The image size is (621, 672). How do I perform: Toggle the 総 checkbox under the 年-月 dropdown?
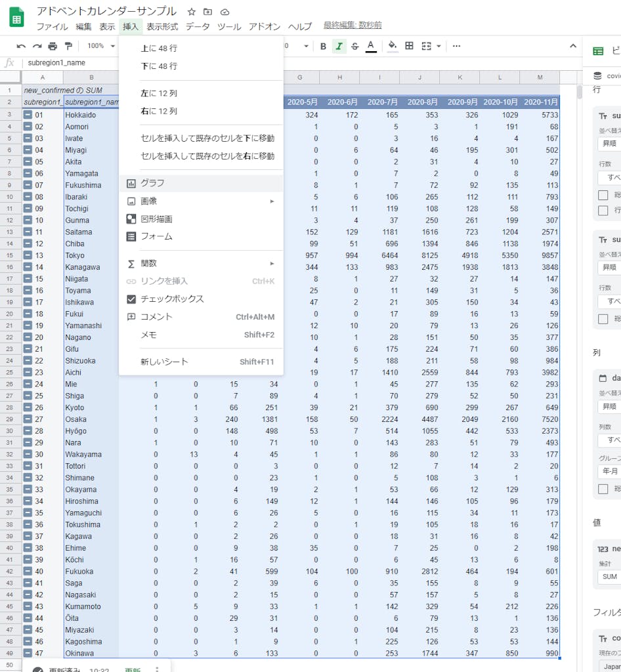(603, 489)
